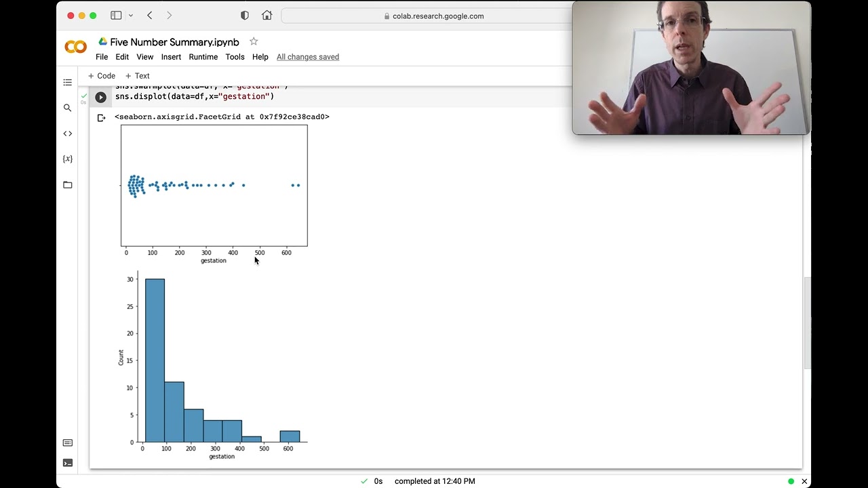The width and height of the screenshot is (868, 488).
Task: Run the code cell with play button
Action: click(100, 97)
